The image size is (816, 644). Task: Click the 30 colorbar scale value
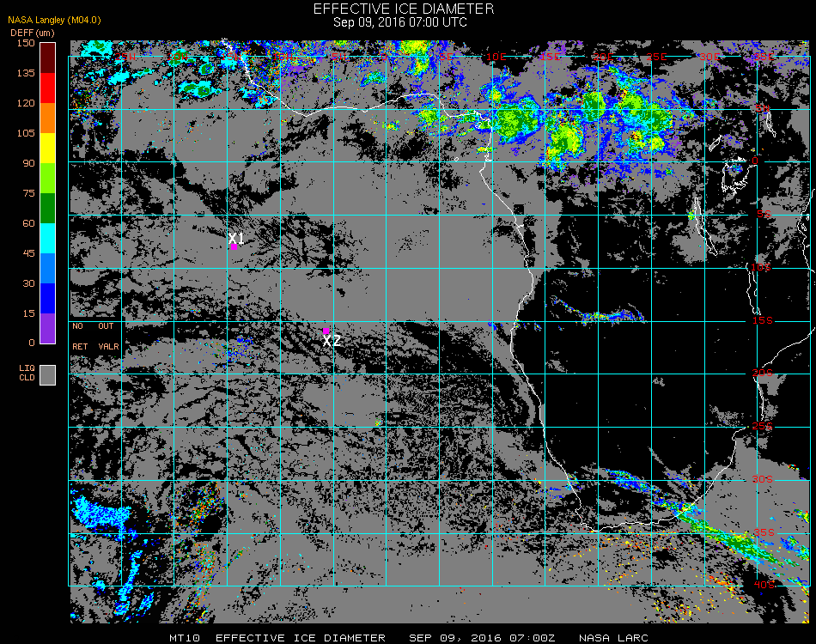28,283
